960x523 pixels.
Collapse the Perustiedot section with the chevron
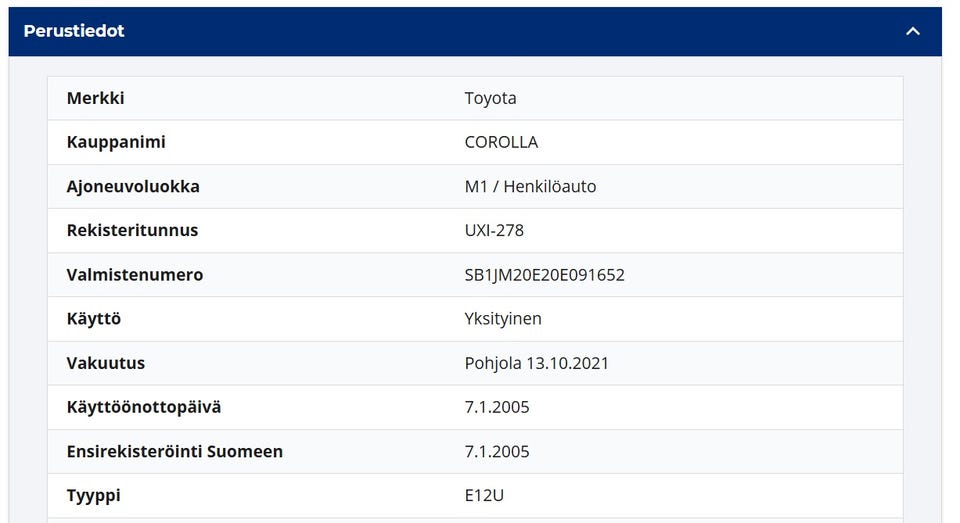tap(912, 31)
